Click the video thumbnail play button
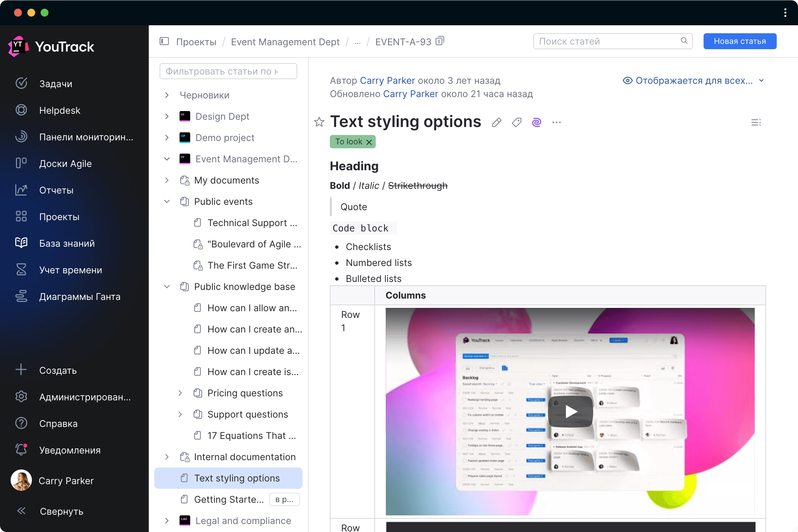The image size is (798, 532). click(x=571, y=412)
